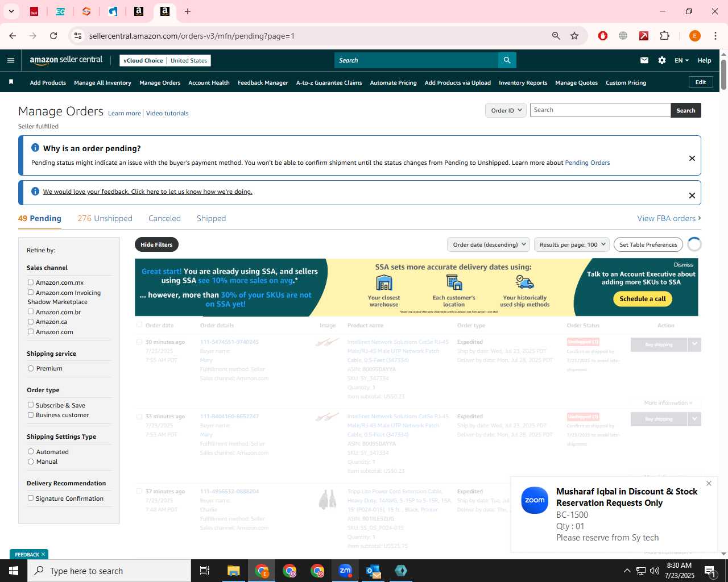Check the Signature Confirmation box
Image resolution: width=728 pixels, height=582 pixels.
point(31,498)
